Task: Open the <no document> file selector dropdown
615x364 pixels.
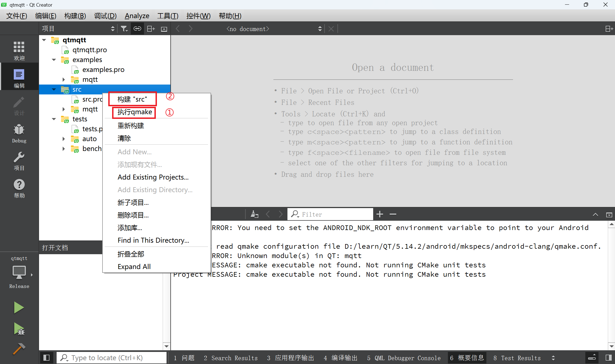Action: pyautogui.click(x=274, y=29)
